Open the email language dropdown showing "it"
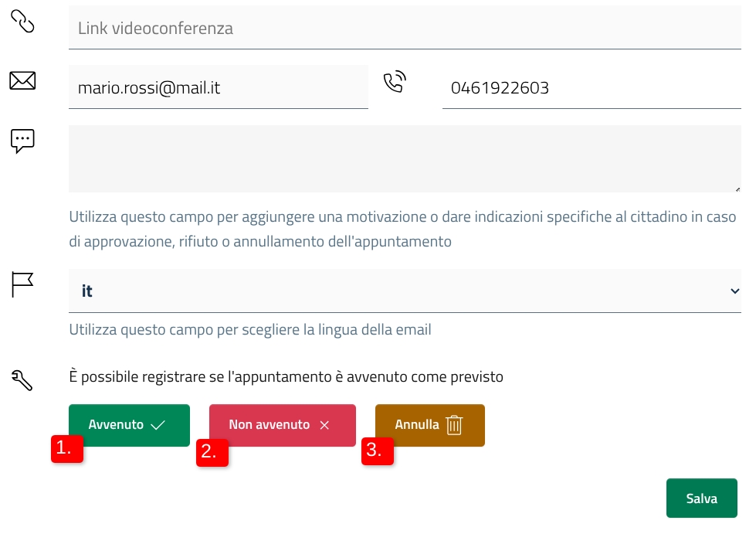 pyautogui.click(x=402, y=291)
